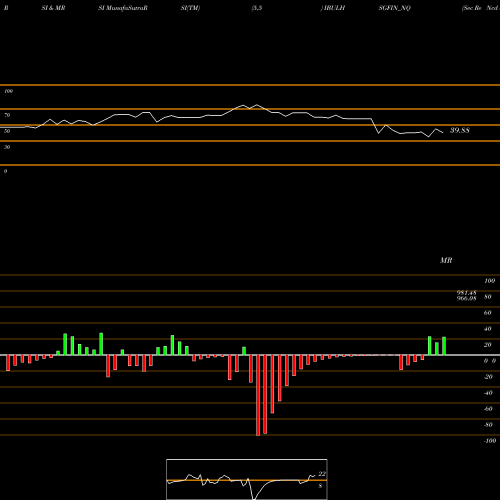
Task: Click the 40 label on MR axis
Action: (488, 329)
